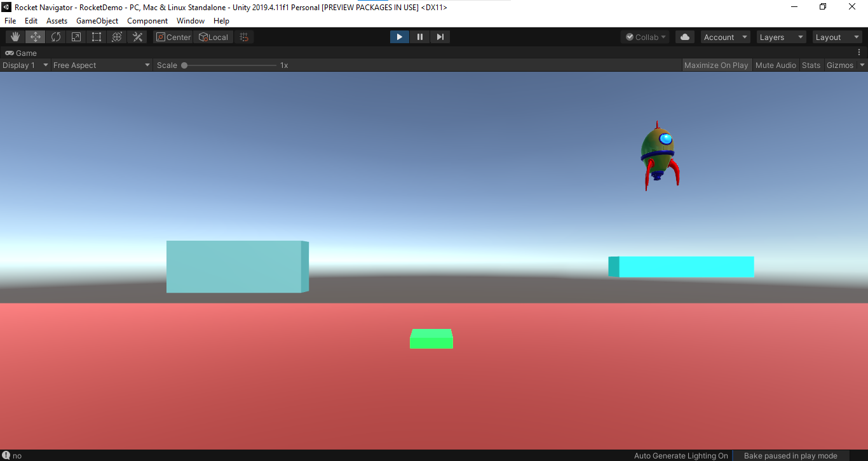Toggle Maximize On Play

[x=717, y=65]
